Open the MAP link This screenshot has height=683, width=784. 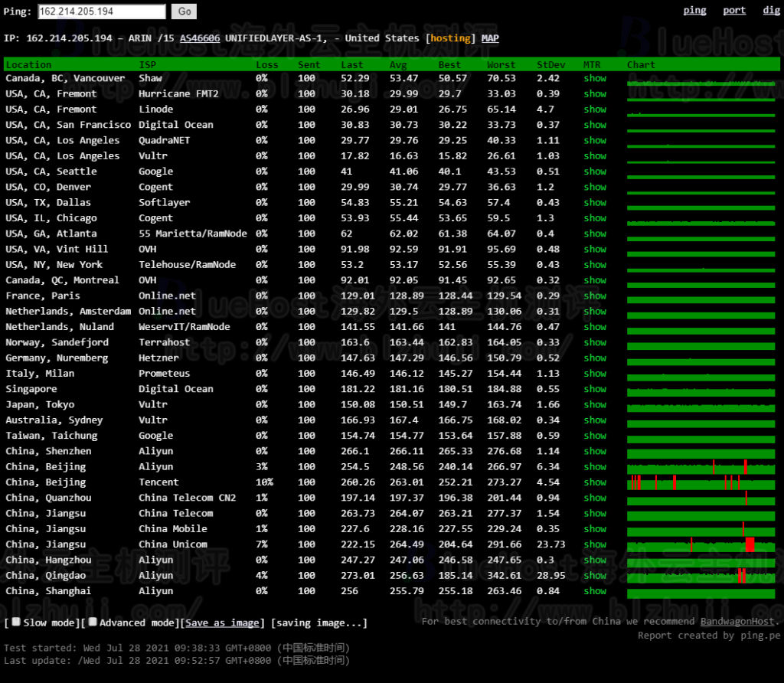(490, 38)
